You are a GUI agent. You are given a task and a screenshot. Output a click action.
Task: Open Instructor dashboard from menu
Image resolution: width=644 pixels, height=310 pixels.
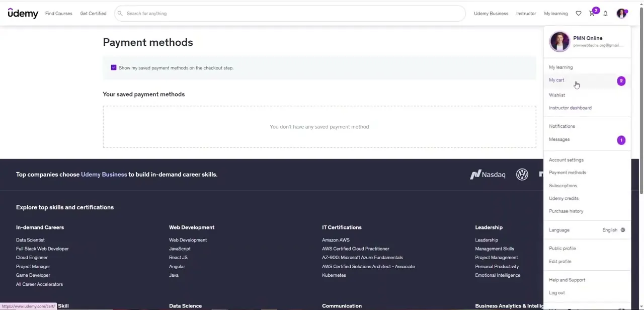click(570, 108)
